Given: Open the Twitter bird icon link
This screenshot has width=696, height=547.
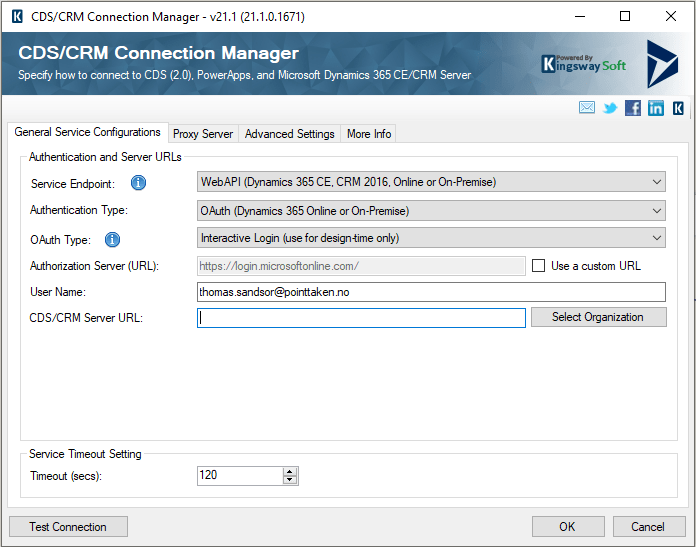Looking at the screenshot, I should pyautogui.click(x=610, y=108).
